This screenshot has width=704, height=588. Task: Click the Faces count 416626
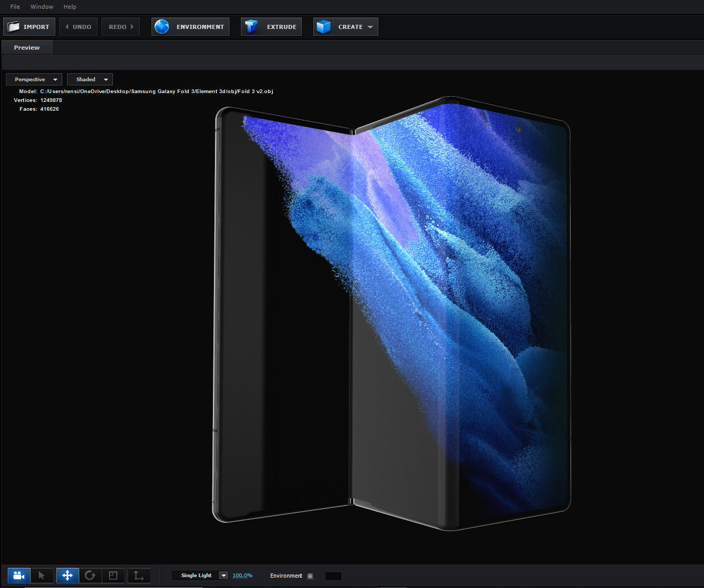point(50,109)
